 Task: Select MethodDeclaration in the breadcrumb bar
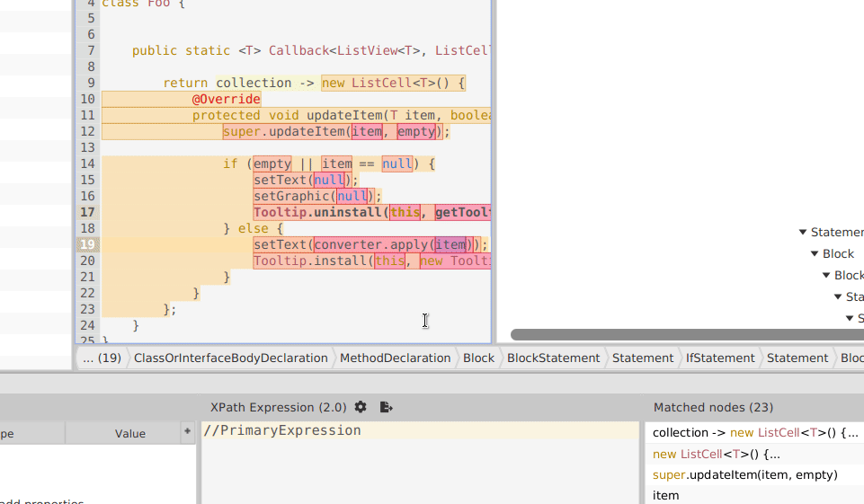[395, 358]
